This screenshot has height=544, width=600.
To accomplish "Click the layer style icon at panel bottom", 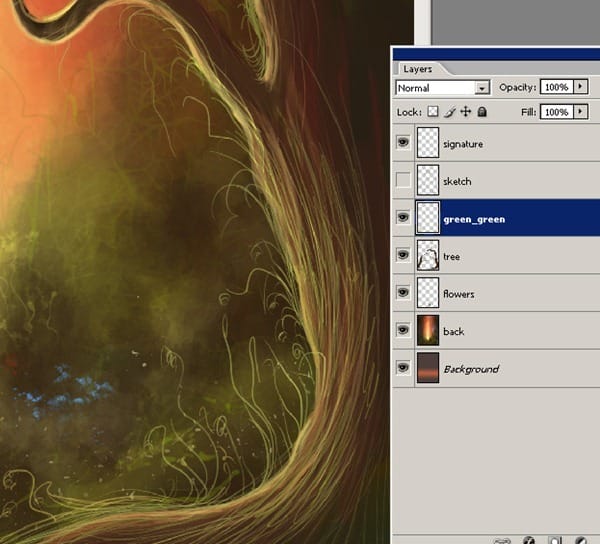I will tap(527, 540).
